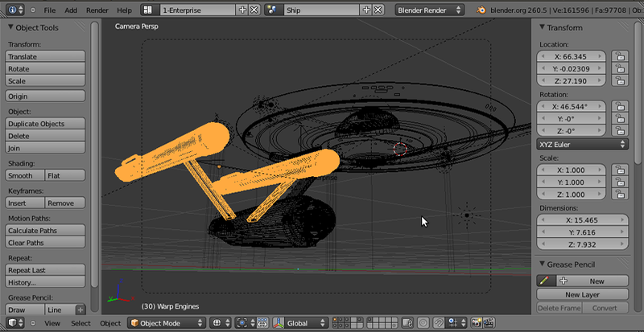Screen dimensions: 644x332
Task: Toggle lock for Location Y
Action: pyautogui.click(x=620, y=68)
